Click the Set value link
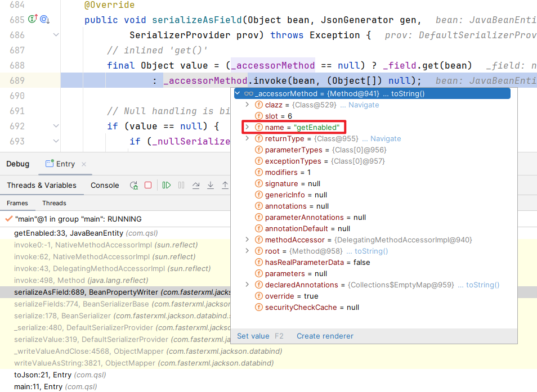This screenshot has height=392, width=537. pos(253,336)
